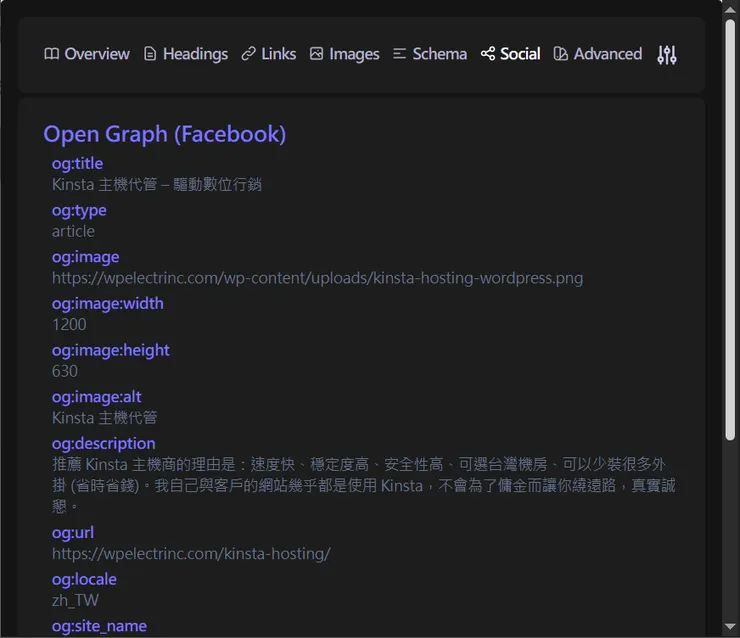Click the og:url label
740x638 pixels.
pyautogui.click(x=73, y=533)
